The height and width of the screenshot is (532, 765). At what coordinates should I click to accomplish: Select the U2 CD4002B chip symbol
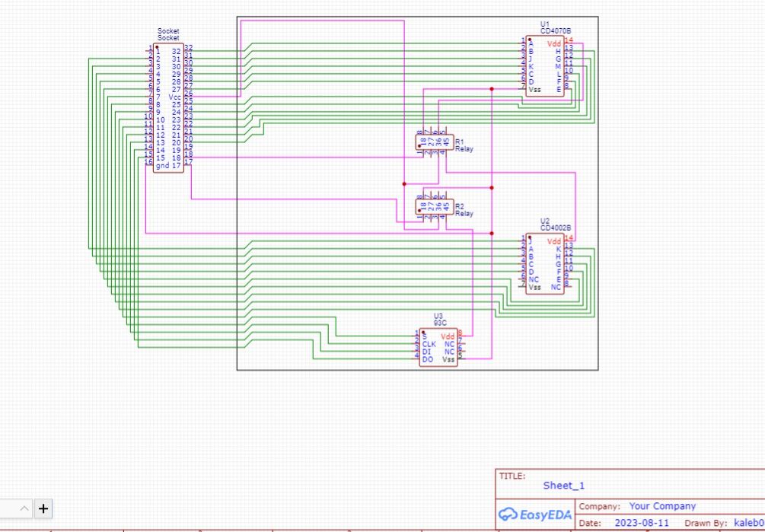[x=545, y=265]
